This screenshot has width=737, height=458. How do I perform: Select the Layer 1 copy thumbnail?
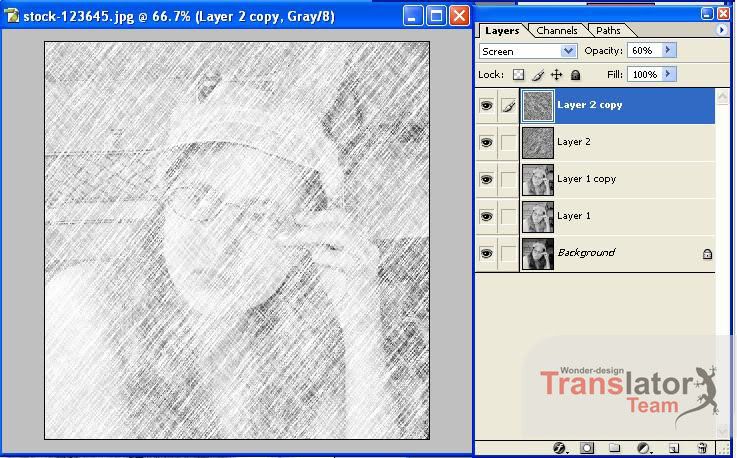coord(538,180)
